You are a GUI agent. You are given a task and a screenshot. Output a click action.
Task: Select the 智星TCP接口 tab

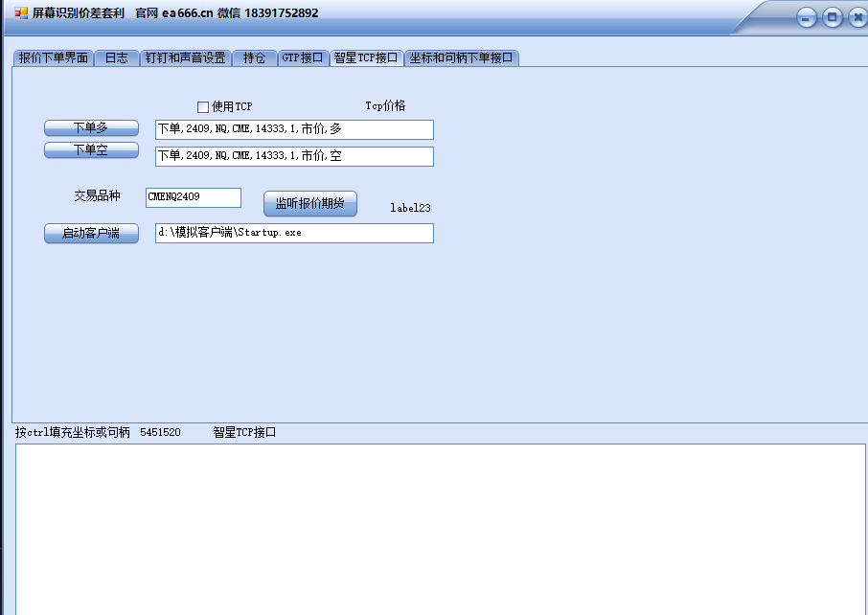pyautogui.click(x=365, y=57)
